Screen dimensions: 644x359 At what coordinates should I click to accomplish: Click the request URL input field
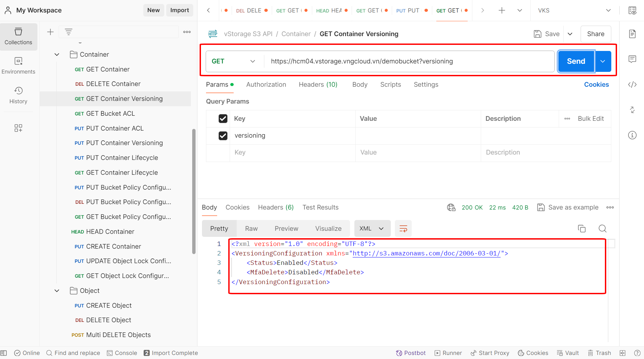click(x=408, y=61)
